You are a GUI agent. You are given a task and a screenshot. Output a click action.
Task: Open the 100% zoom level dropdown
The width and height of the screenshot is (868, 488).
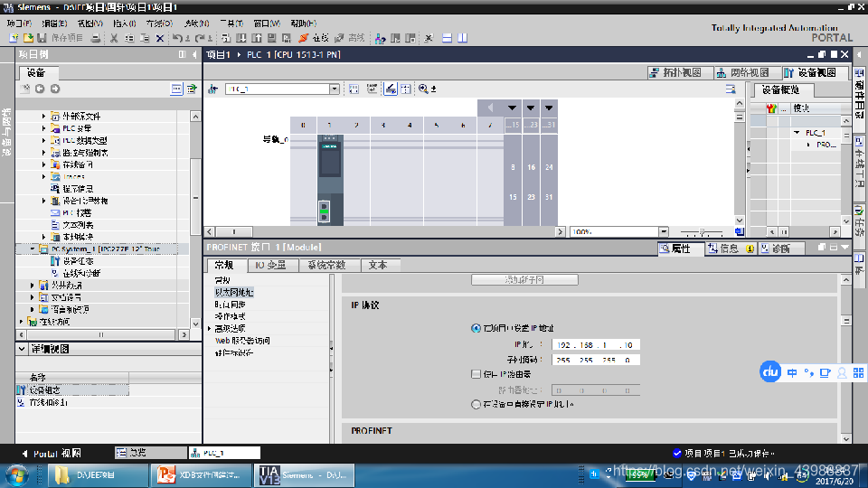(663, 232)
